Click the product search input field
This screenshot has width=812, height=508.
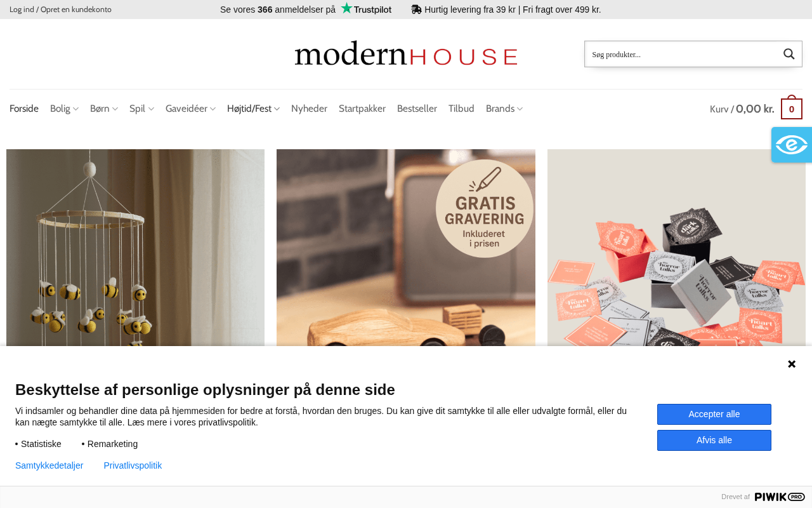[x=681, y=54]
